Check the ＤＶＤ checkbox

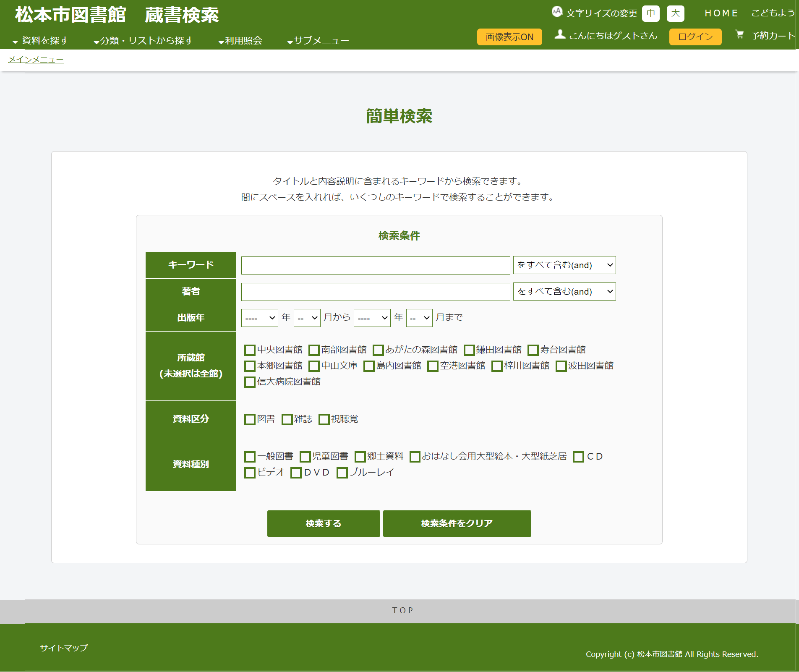click(296, 473)
